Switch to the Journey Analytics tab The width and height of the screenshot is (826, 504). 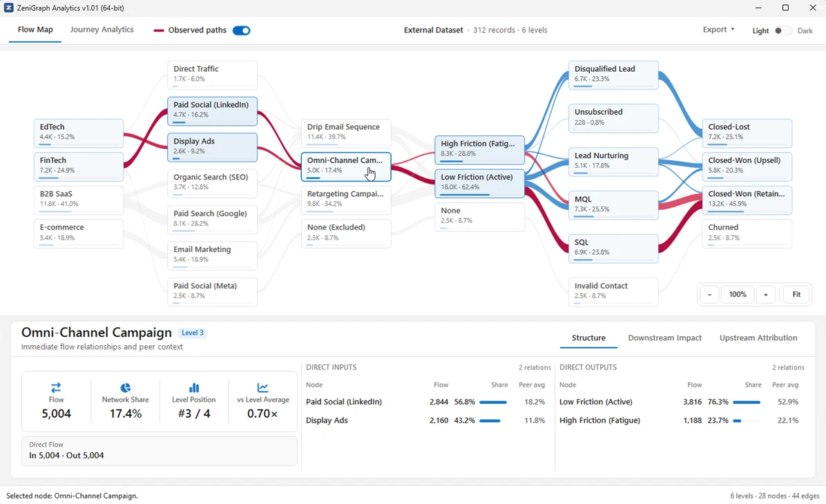click(x=102, y=30)
